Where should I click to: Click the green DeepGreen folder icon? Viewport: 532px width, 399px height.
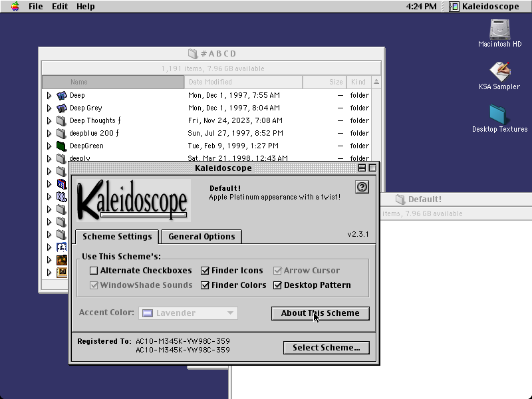[x=61, y=146]
